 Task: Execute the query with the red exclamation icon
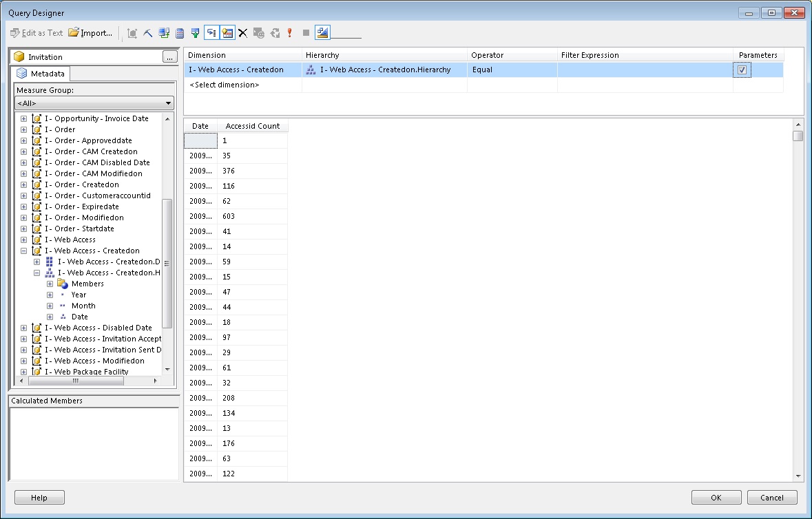[x=289, y=32]
